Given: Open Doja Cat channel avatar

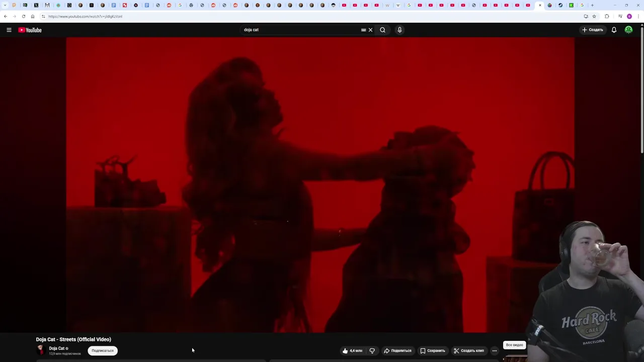Looking at the screenshot, I should (x=40, y=350).
